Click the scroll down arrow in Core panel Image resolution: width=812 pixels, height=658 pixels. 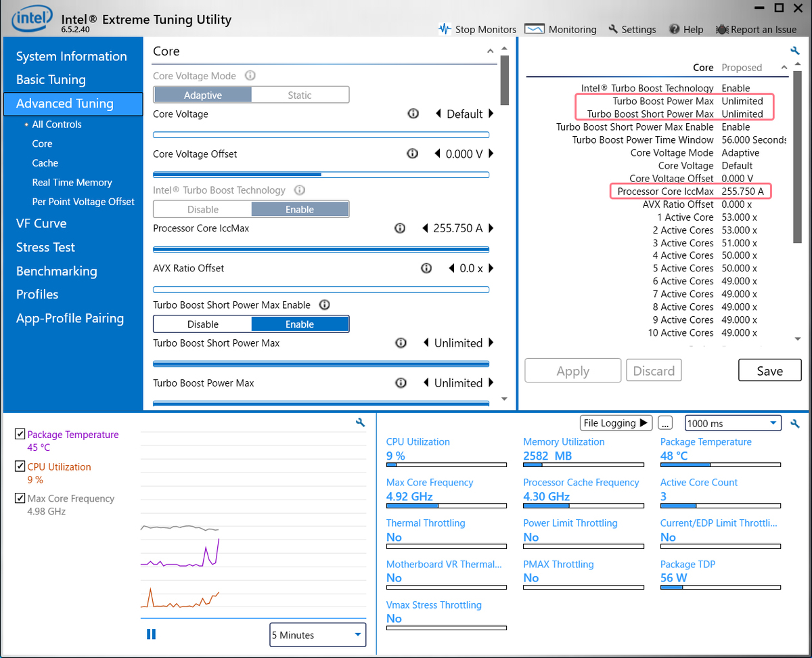click(x=504, y=399)
